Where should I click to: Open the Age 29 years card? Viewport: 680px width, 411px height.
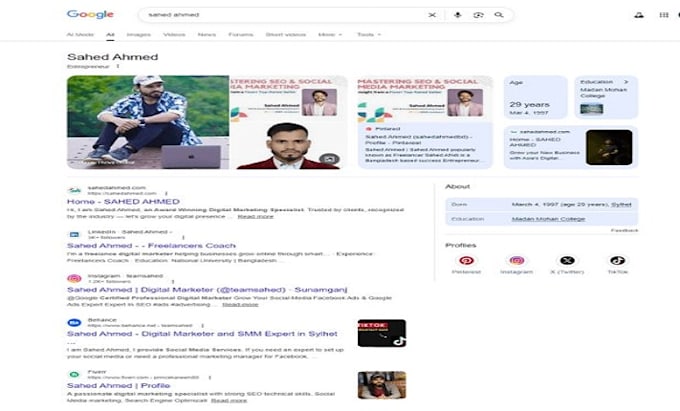pyautogui.click(x=536, y=97)
